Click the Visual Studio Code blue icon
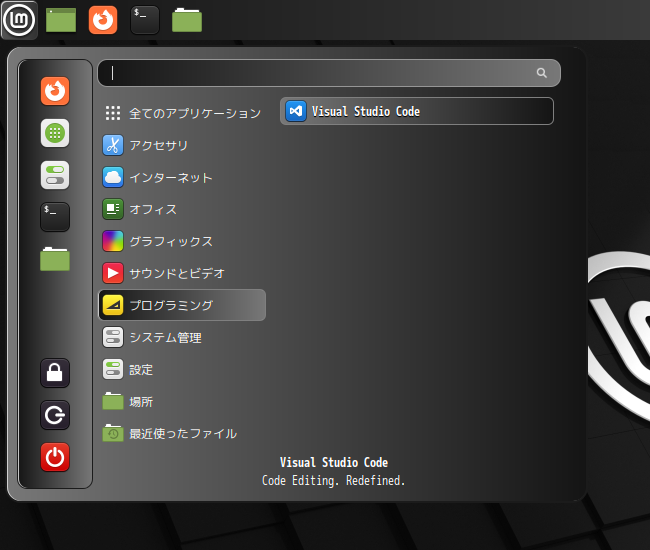650x550 pixels. [x=296, y=111]
